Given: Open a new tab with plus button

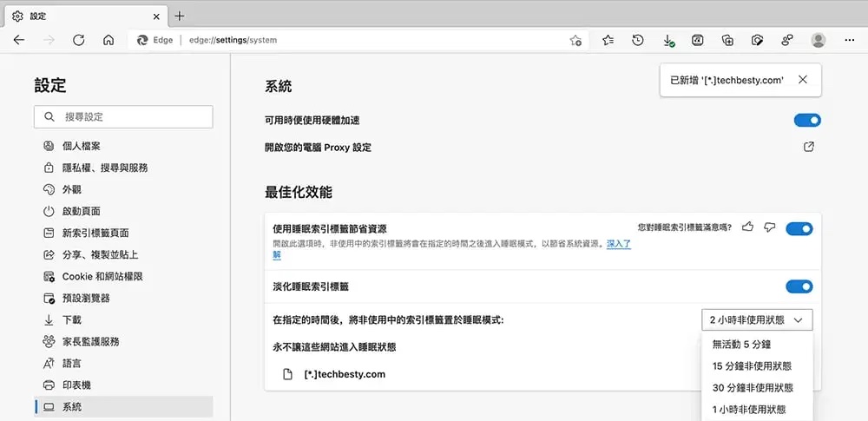Looking at the screenshot, I should click(x=180, y=16).
